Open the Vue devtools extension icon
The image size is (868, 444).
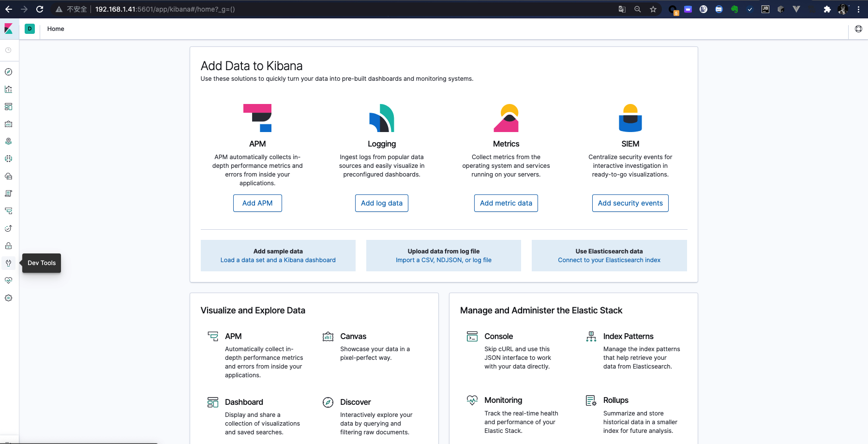(x=796, y=9)
